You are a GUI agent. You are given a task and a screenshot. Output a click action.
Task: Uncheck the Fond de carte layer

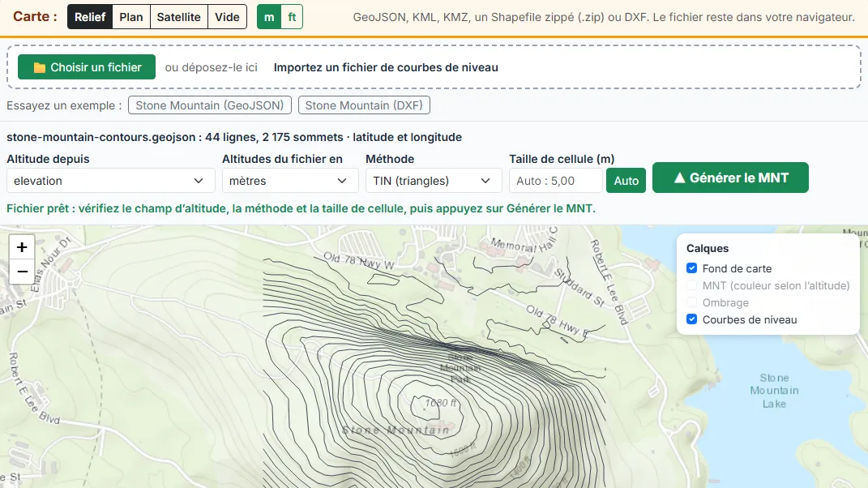pos(692,268)
